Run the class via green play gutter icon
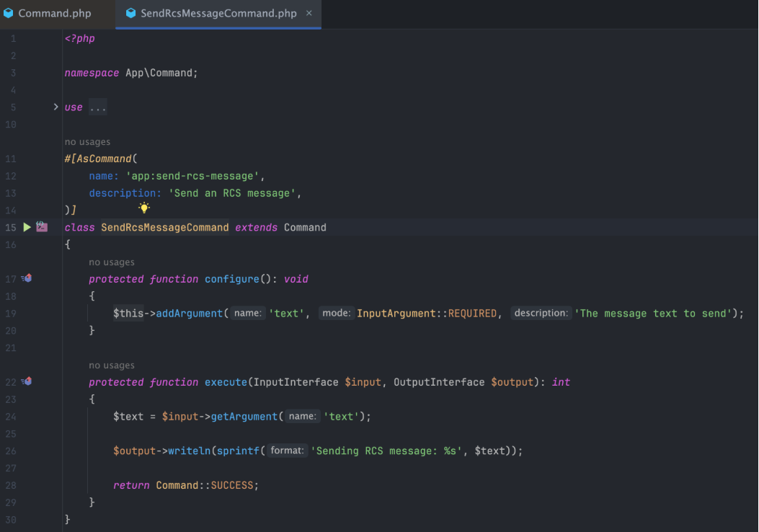 (27, 227)
